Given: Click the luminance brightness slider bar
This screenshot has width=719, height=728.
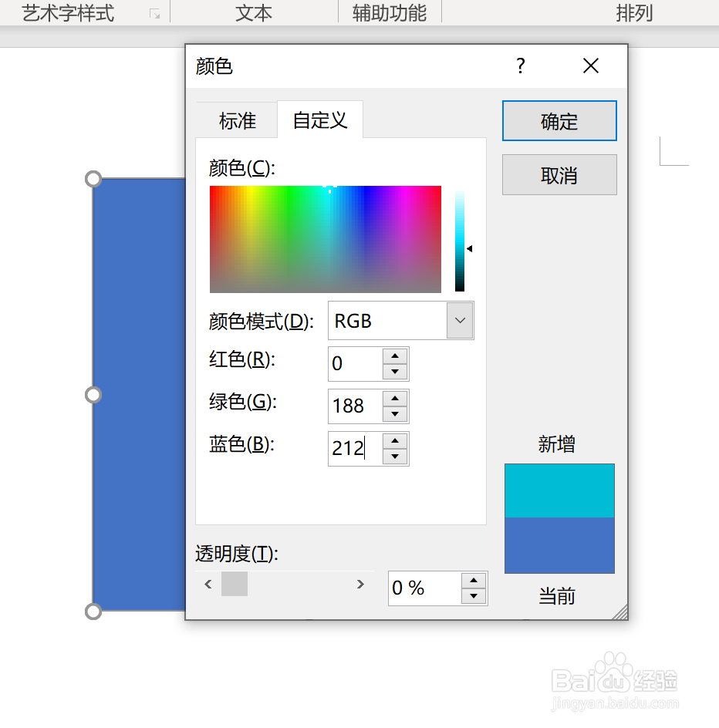Looking at the screenshot, I should (x=460, y=239).
